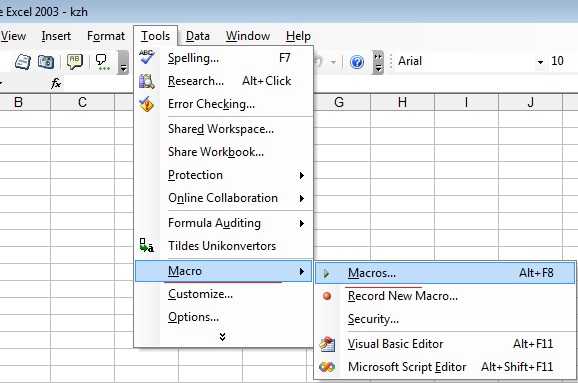Open the Format menu
The image size is (578, 383).
pyautogui.click(x=106, y=36)
